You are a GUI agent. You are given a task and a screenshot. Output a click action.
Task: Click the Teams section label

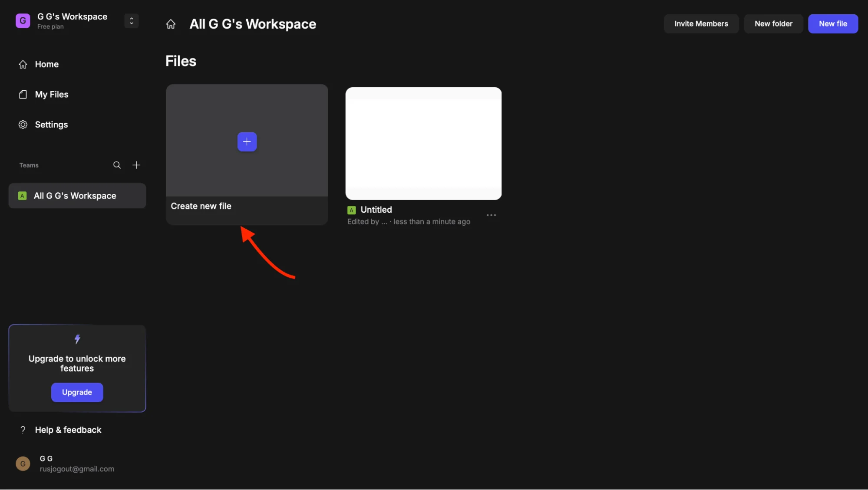pos(29,165)
